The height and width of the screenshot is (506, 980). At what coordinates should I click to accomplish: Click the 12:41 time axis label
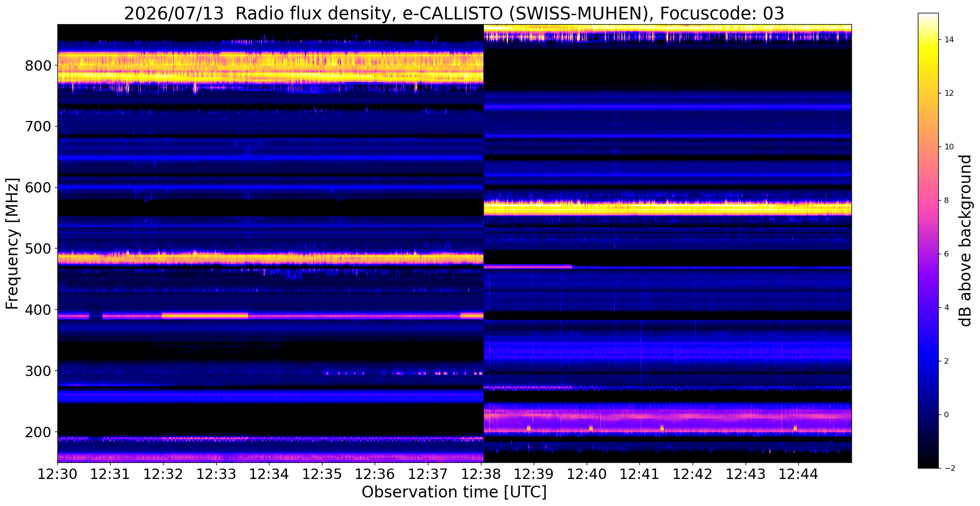click(x=639, y=474)
